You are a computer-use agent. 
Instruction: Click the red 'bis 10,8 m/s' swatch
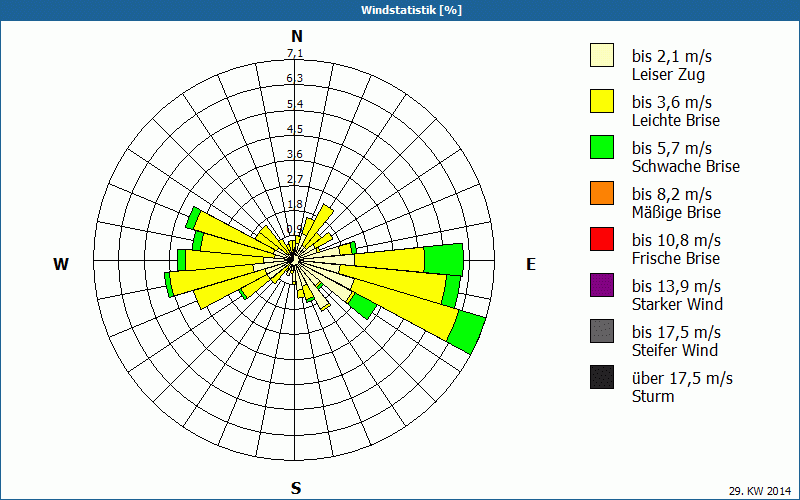(x=602, y=239)
